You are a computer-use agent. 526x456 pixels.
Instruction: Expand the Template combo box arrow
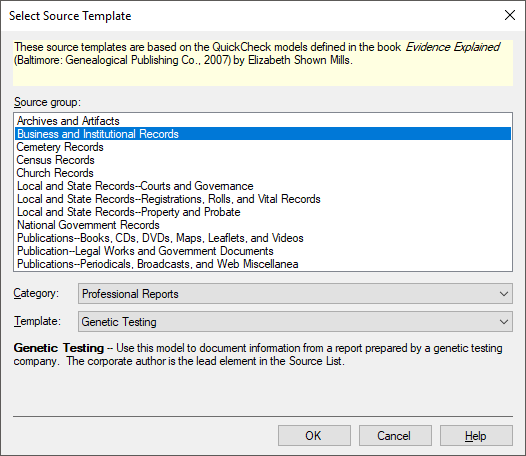(x=504, y=322)
